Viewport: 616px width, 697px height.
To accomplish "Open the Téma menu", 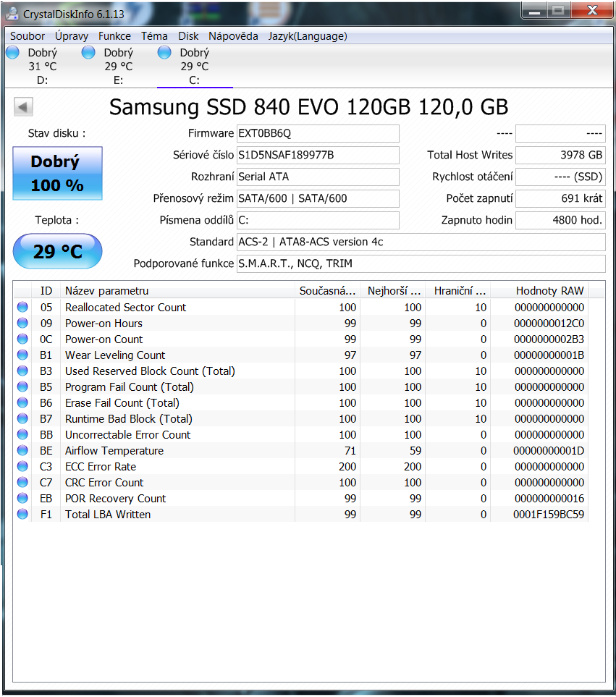I will pyautogui.click(x=154, y=36).
